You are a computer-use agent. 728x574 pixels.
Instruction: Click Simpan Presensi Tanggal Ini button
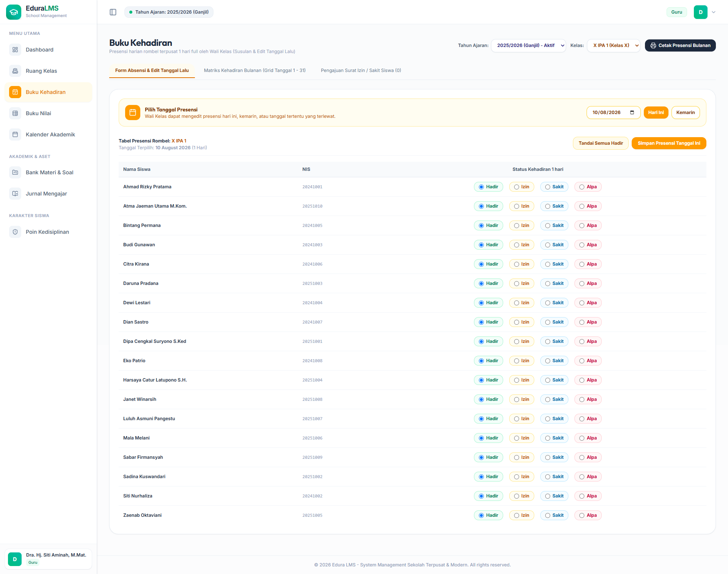pyautogui.click(x=669, y=143)
